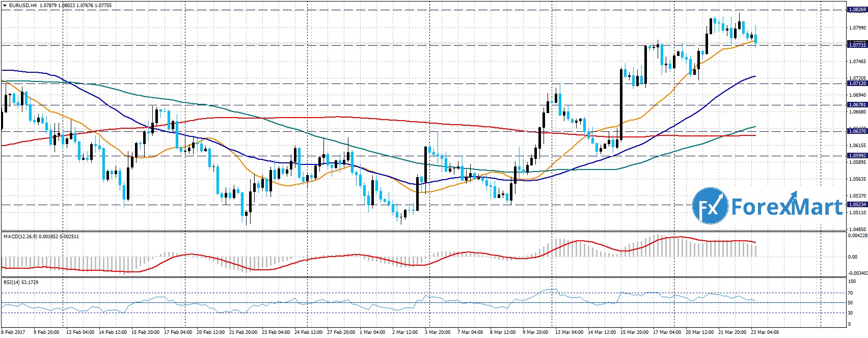Click the 1.06370 price level label
Screen dimensions: 868x338
(x=856, y=131)
